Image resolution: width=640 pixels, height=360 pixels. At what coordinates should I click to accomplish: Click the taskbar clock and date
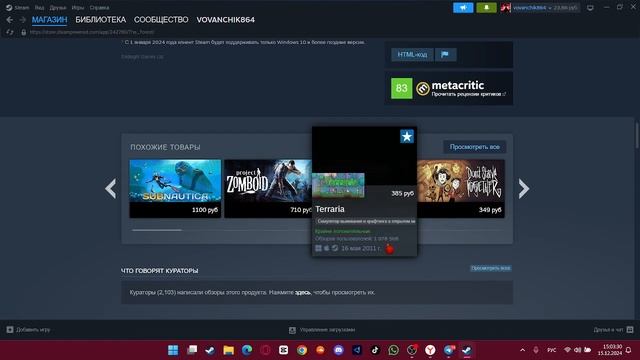point(610,350)
